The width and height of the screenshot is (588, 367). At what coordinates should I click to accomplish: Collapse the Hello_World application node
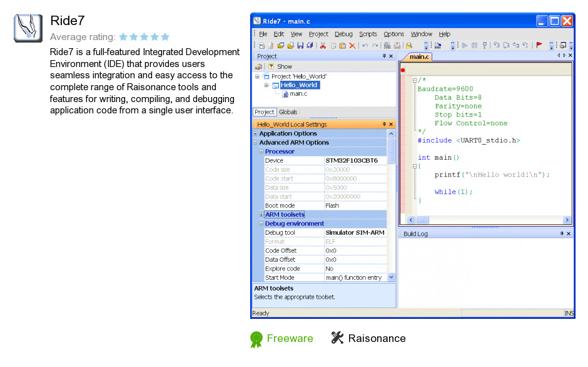[266, 85]
